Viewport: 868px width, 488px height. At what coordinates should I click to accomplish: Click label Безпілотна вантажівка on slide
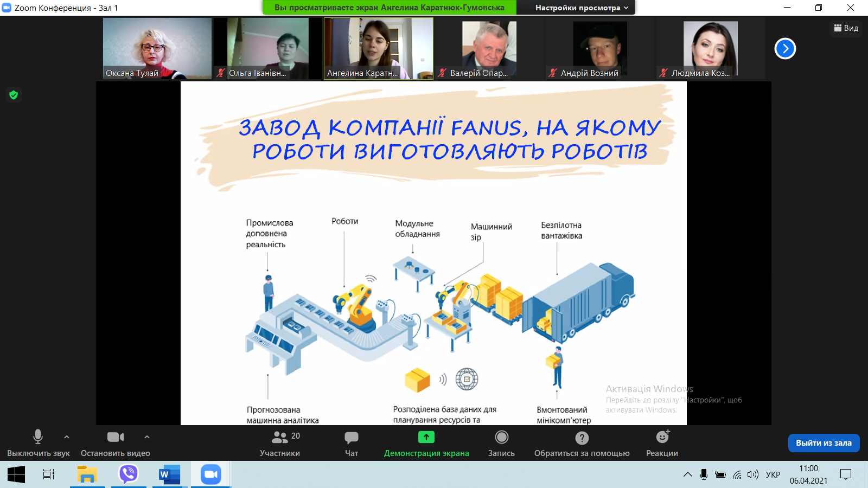coord(561,230)
